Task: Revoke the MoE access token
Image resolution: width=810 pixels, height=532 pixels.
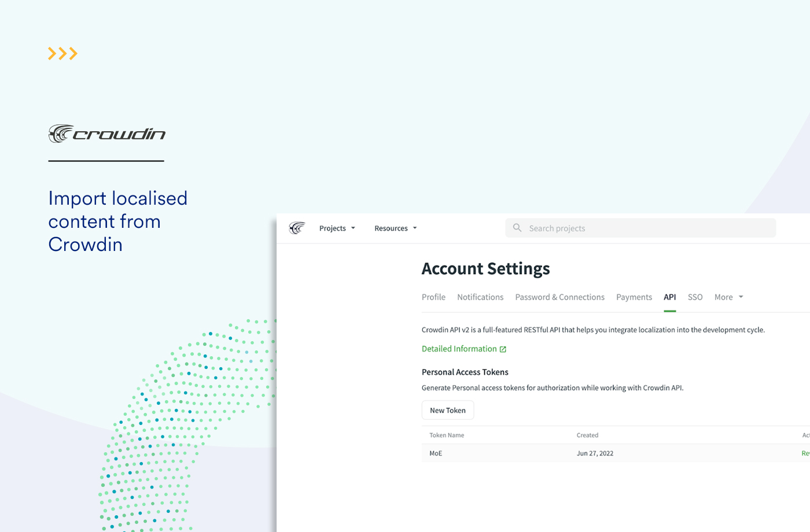Action: (807, 453)
